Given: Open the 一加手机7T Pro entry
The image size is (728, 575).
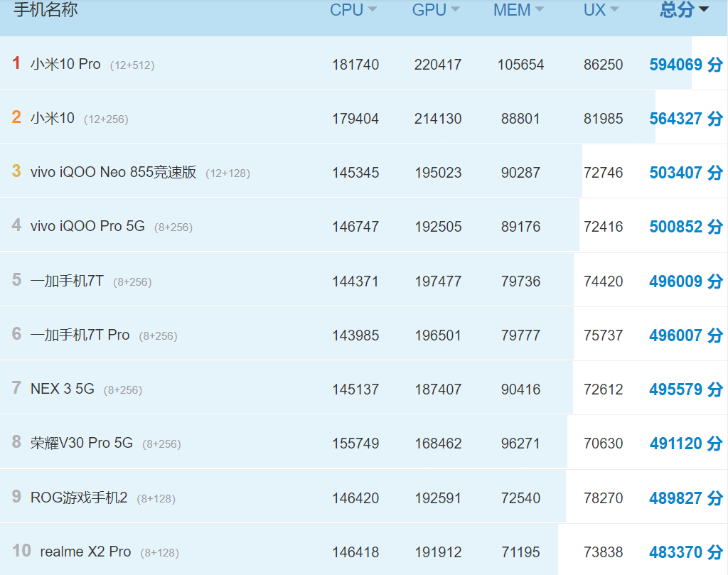Looking at the screenshot, I should [80, 335].
